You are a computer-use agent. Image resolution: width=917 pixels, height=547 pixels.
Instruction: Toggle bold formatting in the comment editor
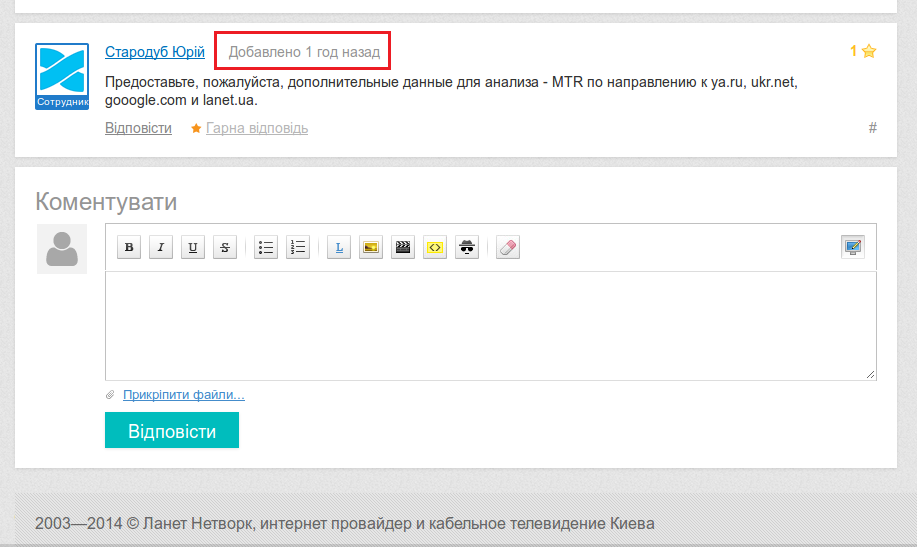[129, 248]
